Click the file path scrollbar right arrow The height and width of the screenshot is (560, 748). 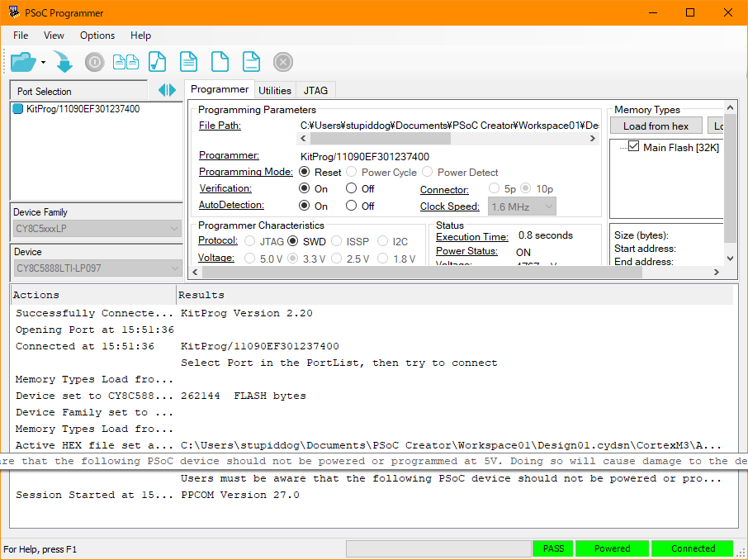[x=593, y=139]
